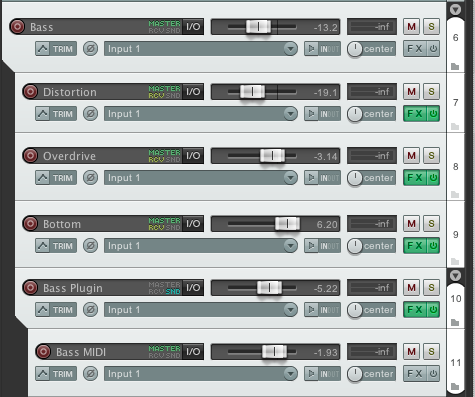Image resolution: width=475 pixels, height=397 pixels.
Task: Invert phase on the Bass MIDI track
Action: click(x=90, y=374)
